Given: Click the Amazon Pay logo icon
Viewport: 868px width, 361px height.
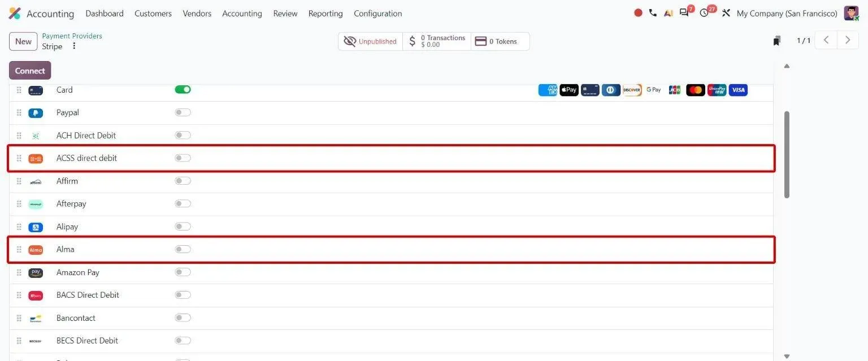Looking at the screenshot, I should pyautogui.click(x=36, y=273).
